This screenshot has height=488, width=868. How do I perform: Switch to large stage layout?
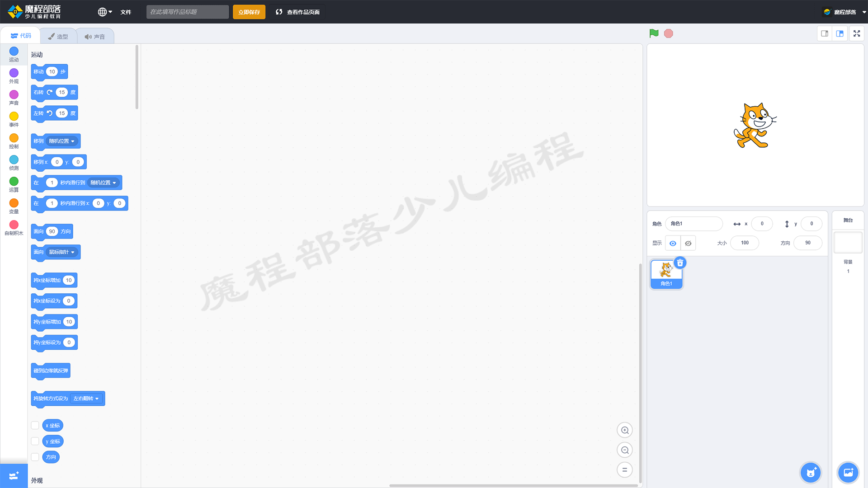pyautogui.click(x=840, y=33)
